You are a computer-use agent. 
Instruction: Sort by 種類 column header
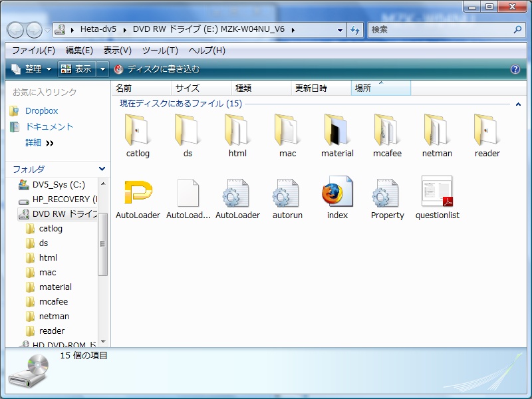click(x=261, y=88)
